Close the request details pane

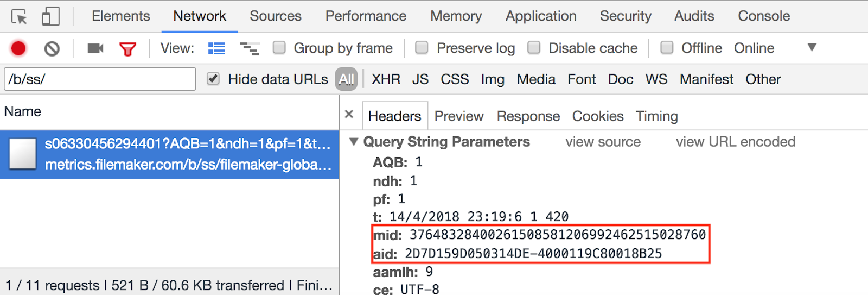[349, 114]
